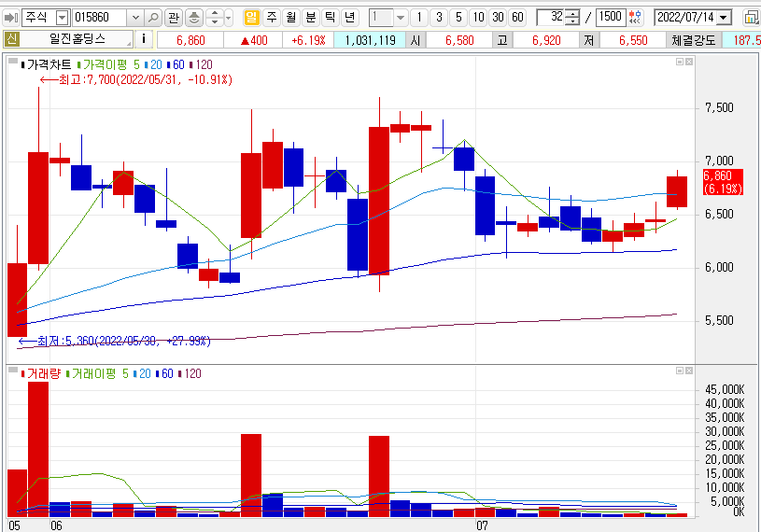Click the 고 high price label
Screen dimensions: 761x532
pos(502,40)
